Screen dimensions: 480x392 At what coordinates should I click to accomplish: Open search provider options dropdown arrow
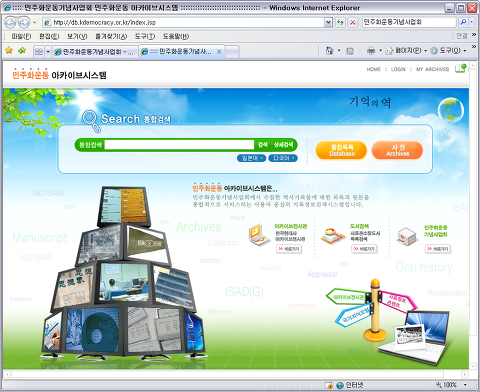471,22
